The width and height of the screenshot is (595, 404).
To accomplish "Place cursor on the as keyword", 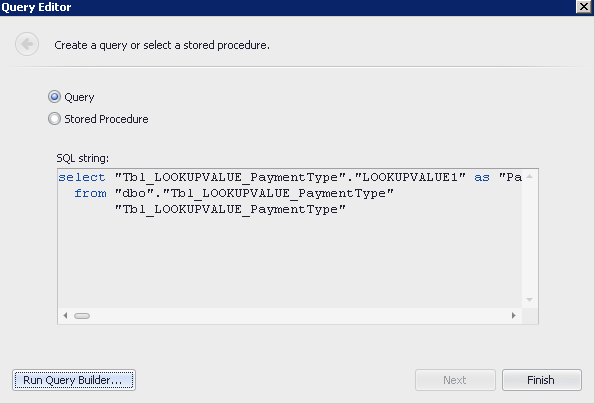I will coord(482,177).
